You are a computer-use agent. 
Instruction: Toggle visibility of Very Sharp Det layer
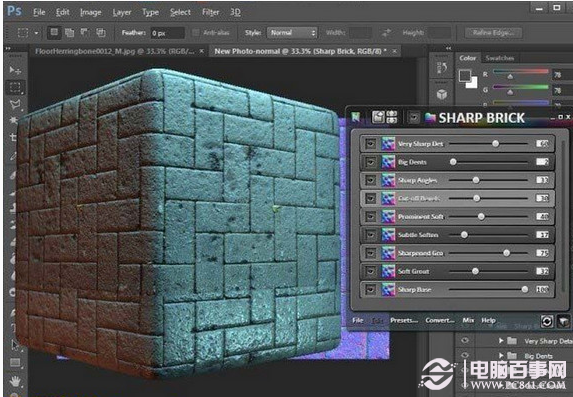click(370, 144)
